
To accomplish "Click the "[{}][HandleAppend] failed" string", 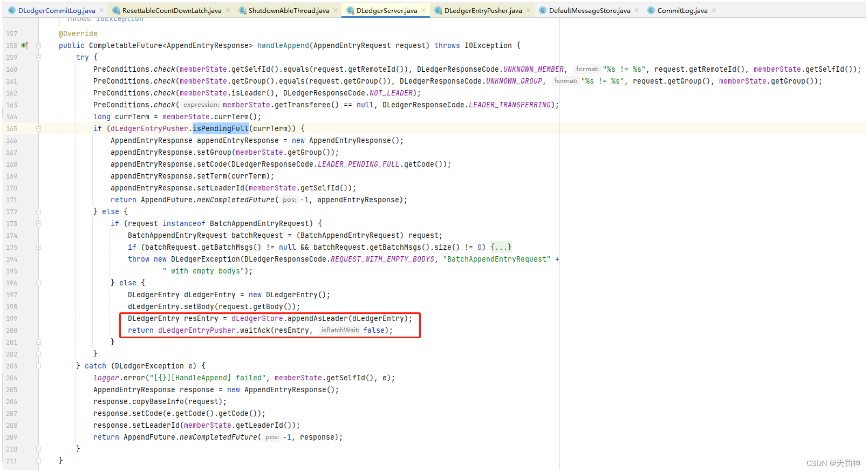I will pos(208,378).
